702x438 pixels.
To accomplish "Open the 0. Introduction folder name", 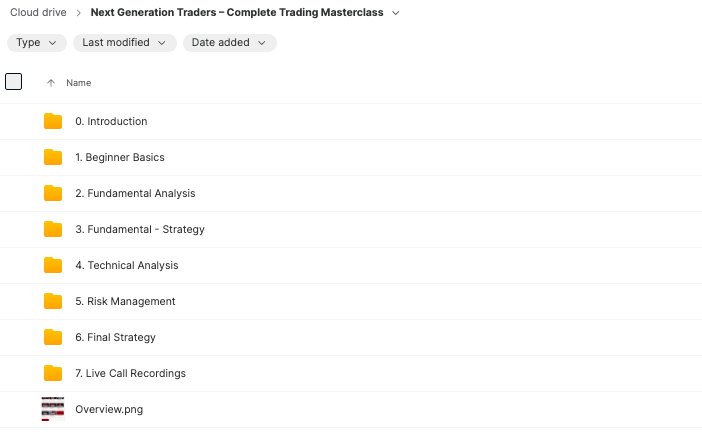I will (x=111, y=122).
